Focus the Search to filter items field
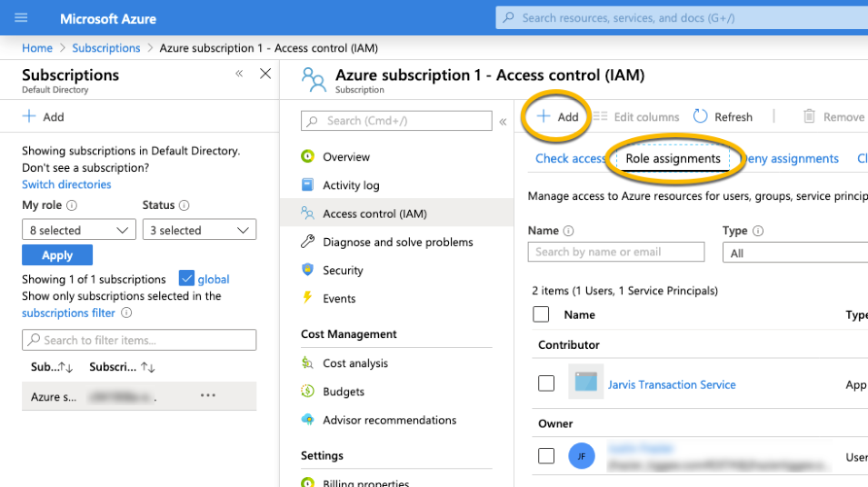 (x=139, y=340)
